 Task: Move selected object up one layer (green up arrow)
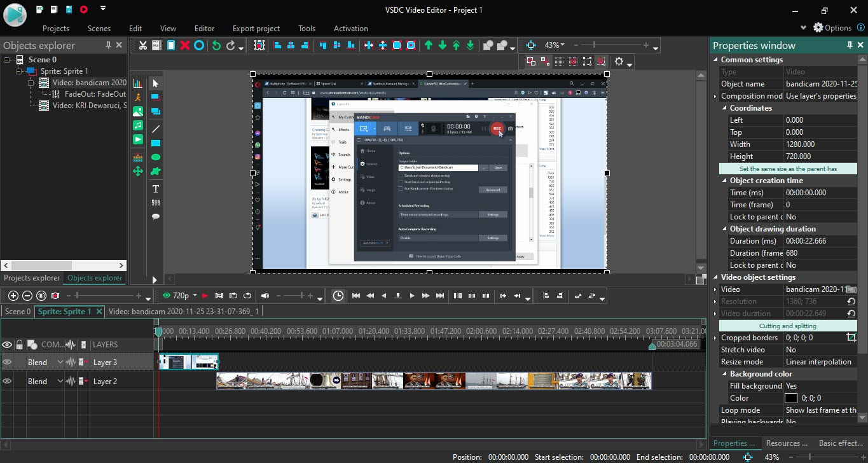coord(428,45)
